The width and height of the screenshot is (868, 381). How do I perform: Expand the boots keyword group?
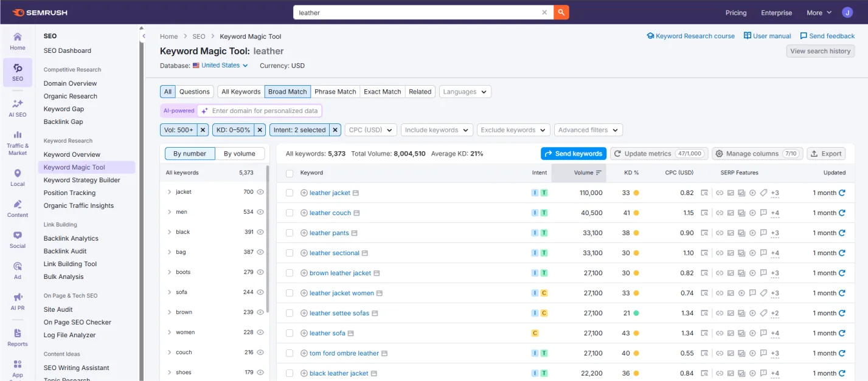169,272
